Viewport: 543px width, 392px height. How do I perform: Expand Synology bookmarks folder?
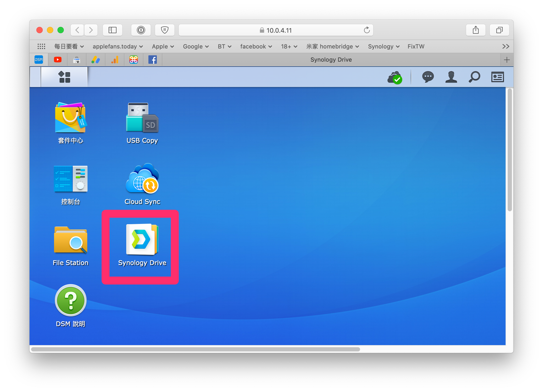[384, 46]
